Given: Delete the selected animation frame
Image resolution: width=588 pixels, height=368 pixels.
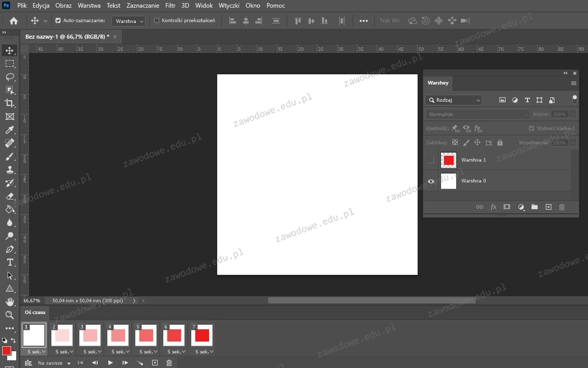Looking at the screenshot, I should tap(169, 363).
